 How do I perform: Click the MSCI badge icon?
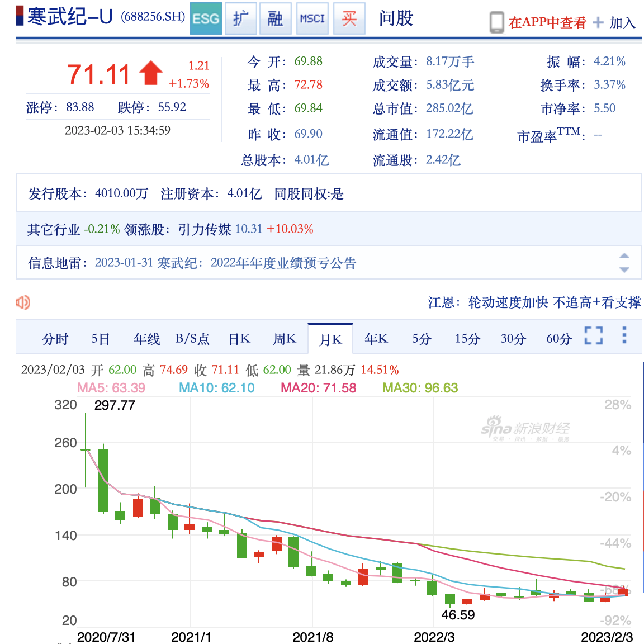coord(312,18)
